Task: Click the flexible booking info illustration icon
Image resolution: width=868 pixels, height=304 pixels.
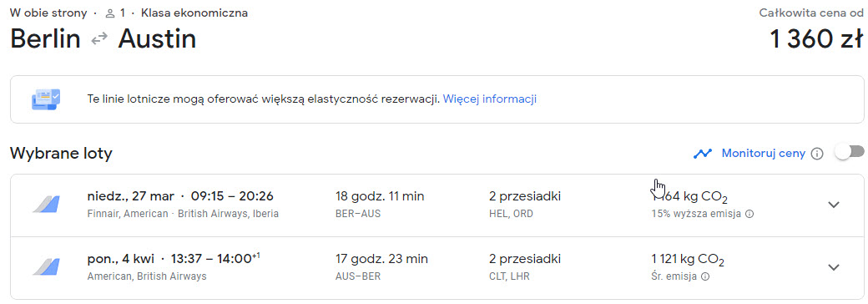Action: [46, 99]
